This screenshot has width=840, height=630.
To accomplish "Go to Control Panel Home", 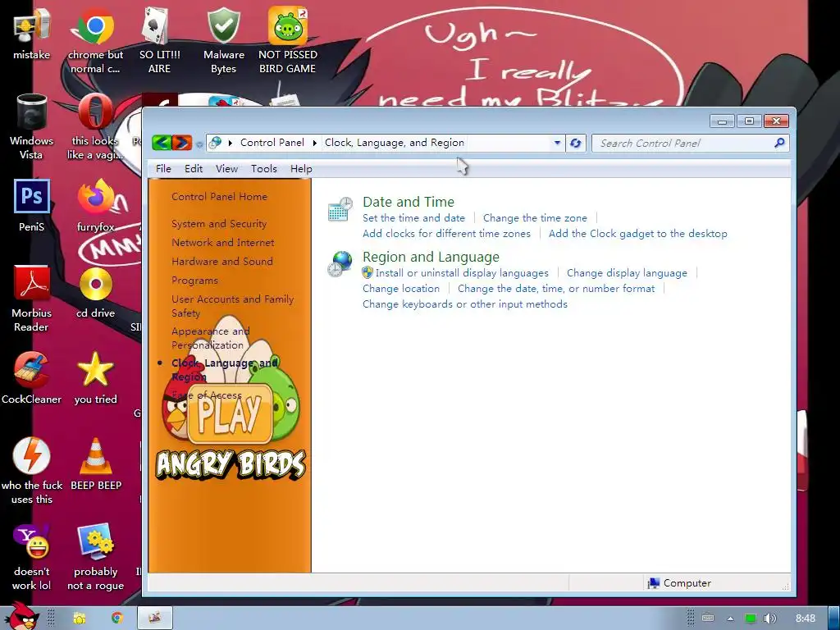I will click(219, 197).
